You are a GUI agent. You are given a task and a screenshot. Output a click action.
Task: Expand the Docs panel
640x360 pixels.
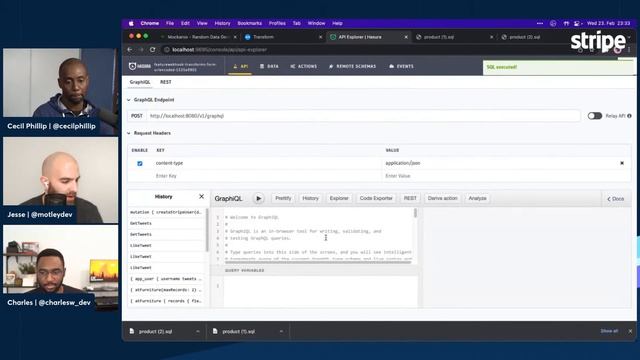pos(616,199)
